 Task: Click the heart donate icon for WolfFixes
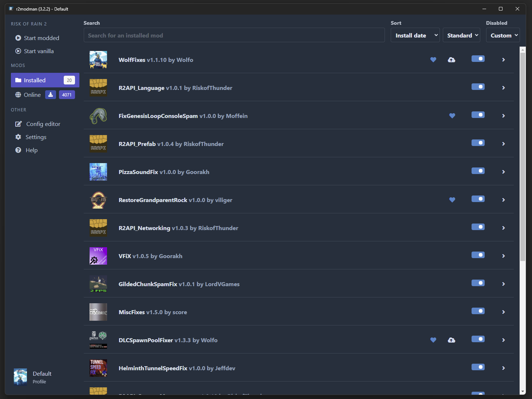(x=433, y=60)
